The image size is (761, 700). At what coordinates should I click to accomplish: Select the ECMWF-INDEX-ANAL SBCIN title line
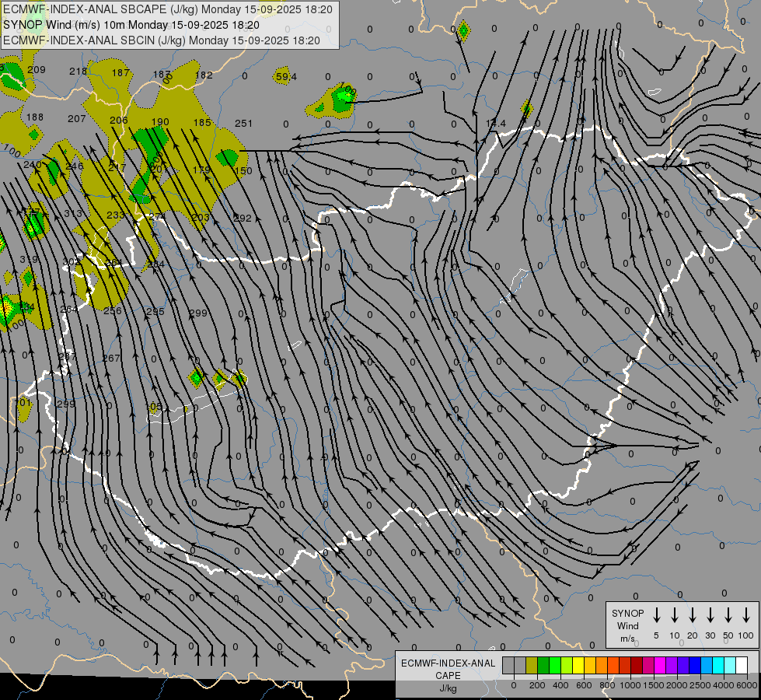(x=162, y=40)
